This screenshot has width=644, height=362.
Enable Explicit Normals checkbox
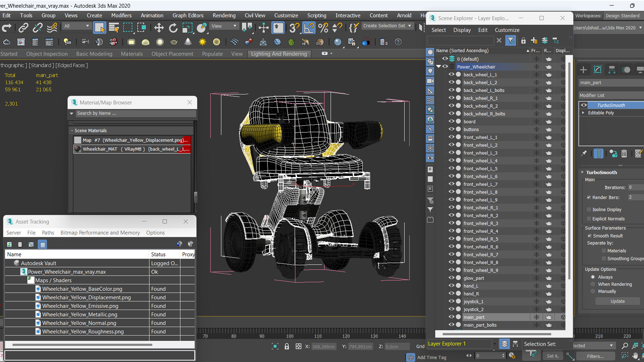tap(589, 219)
